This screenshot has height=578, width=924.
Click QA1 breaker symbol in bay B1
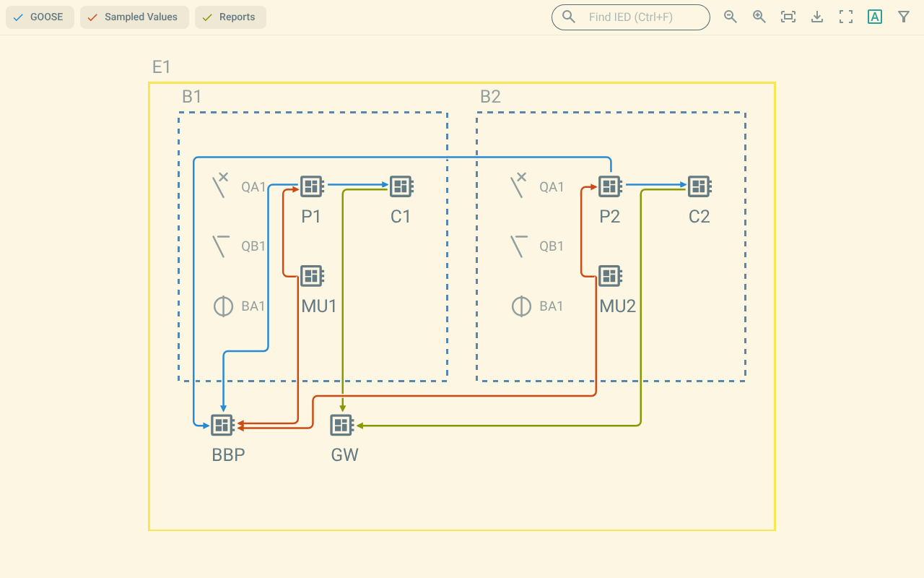point(221,186)
